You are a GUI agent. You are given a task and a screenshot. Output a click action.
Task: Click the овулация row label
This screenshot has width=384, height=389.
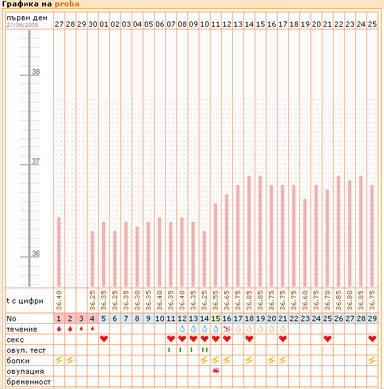[25, 371]
